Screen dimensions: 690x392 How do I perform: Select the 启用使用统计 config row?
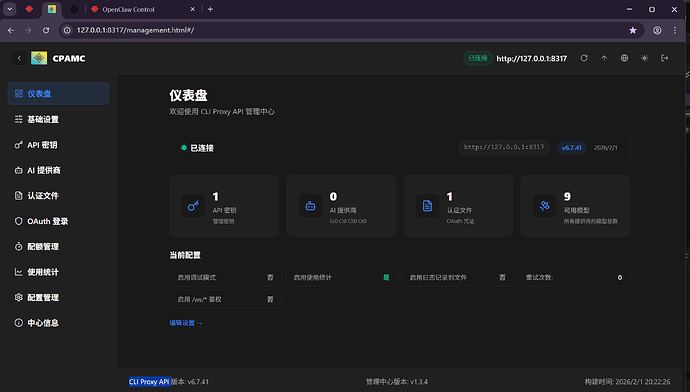(341, 278)
